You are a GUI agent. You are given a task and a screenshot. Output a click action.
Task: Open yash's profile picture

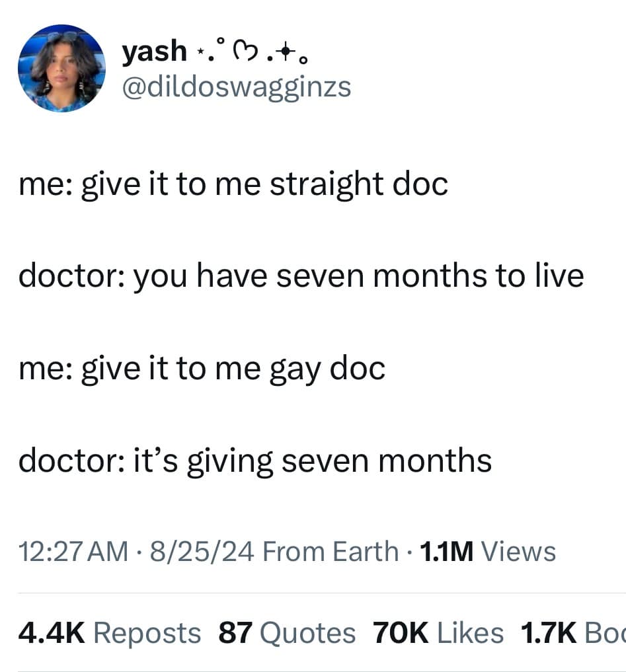coord(61,68)
